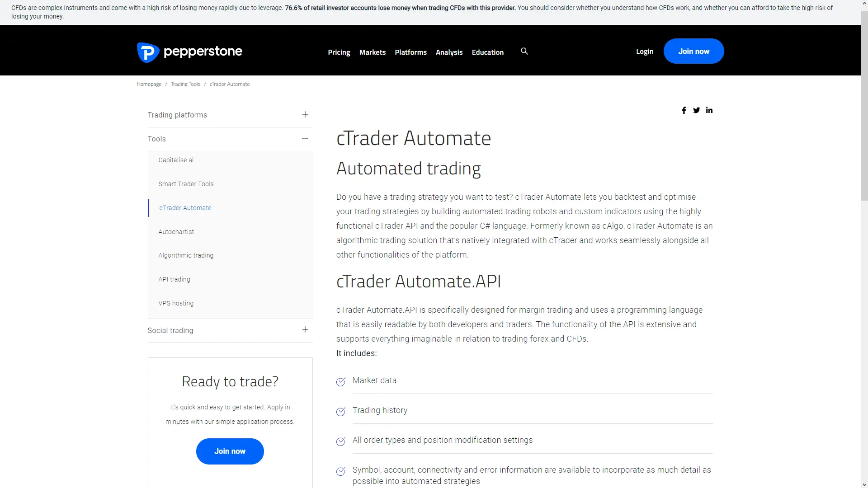This screenshot has width=868, height=488.
Task: Click the cTrader Automate.API heading
Action: (419, 282)
